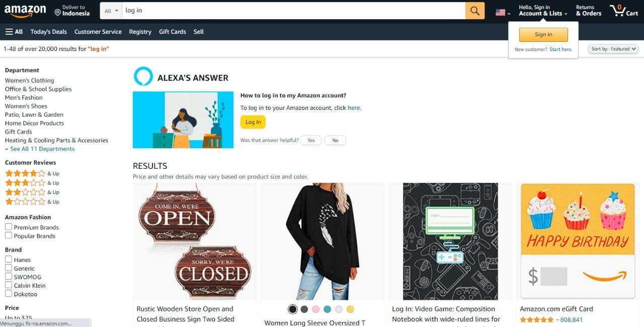Click the yellow Sign in button

coord(543,35)
